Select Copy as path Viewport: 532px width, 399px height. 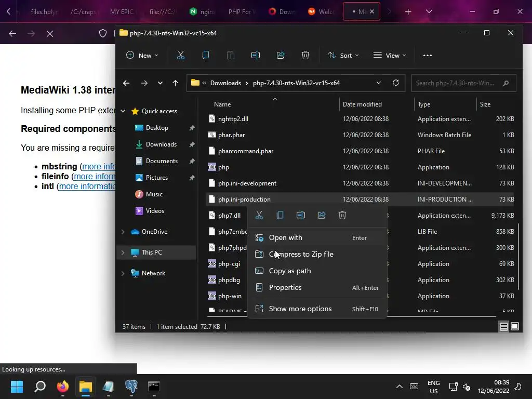(x=317, y=271)
